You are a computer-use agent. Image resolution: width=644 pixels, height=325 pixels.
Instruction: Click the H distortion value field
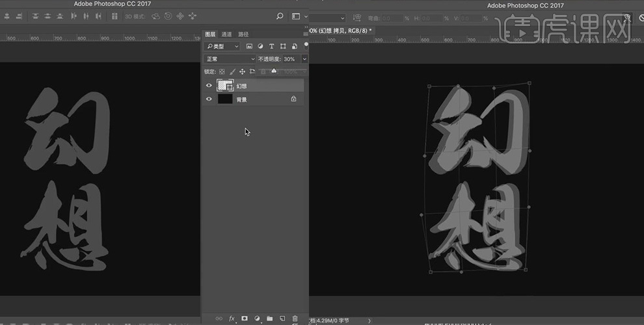point(432,18)
